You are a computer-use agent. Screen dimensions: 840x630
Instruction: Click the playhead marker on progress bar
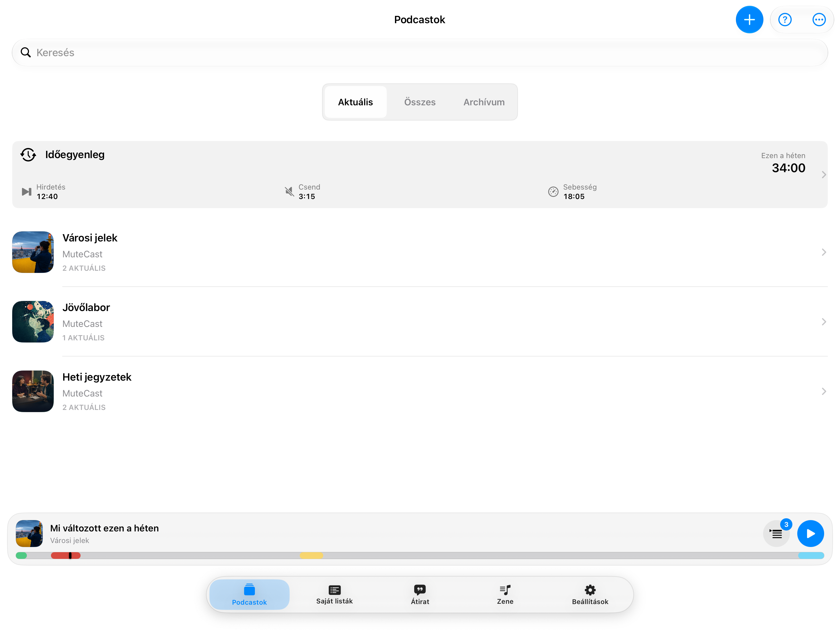coord(70,556)
